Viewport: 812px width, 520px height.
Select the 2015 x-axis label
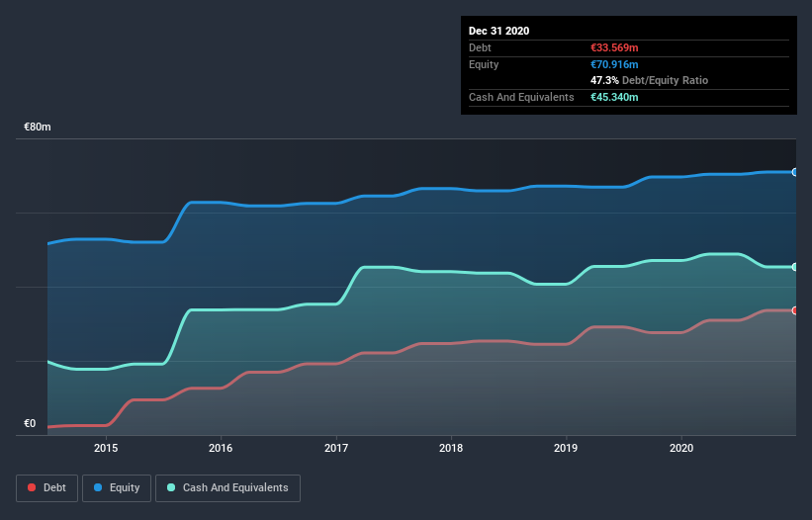click(x=106, y=448)
